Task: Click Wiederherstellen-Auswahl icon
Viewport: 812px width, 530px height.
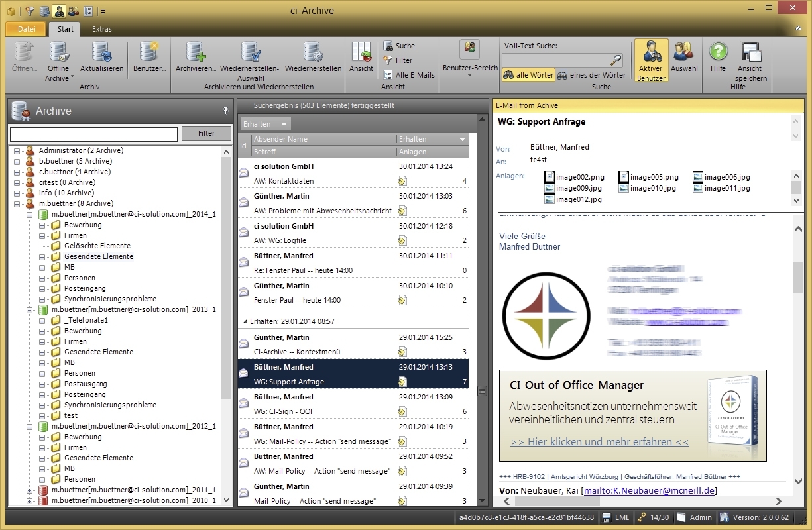Action: (250, 53)
